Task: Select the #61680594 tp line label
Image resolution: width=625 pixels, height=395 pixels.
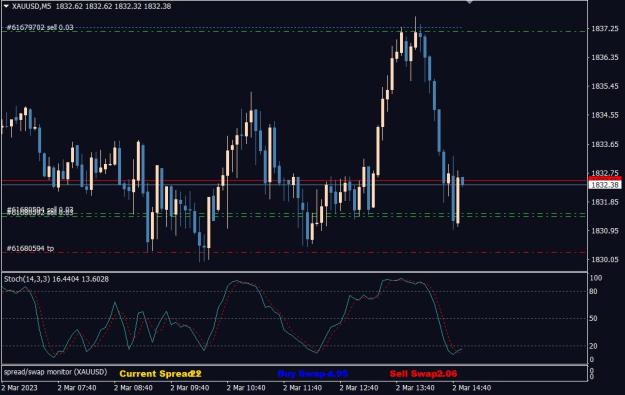Action: tap(30, 248)
